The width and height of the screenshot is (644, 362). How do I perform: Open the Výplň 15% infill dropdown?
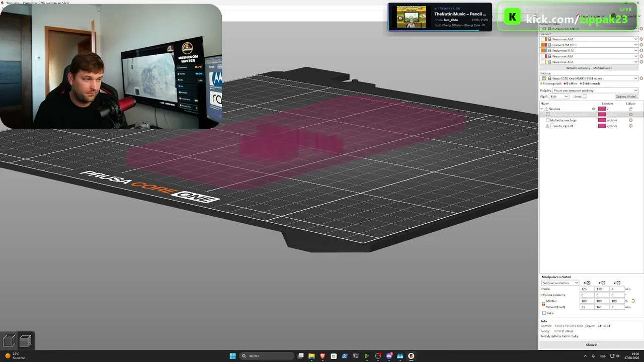pyautogui.click(x=559, y=97)
